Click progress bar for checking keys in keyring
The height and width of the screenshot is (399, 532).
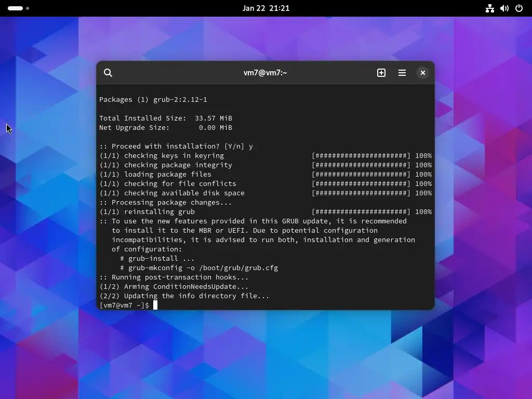[361, 156]
